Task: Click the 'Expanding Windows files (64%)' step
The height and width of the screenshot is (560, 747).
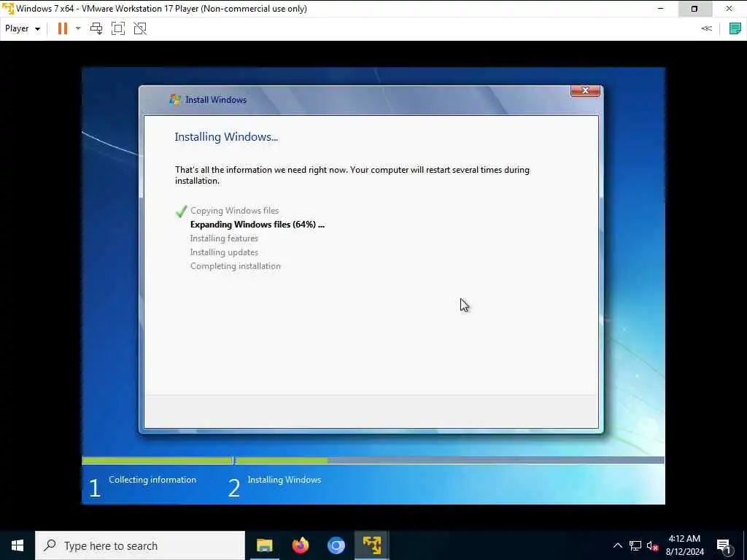Action: pyautogui.click(x=258, y=225)
